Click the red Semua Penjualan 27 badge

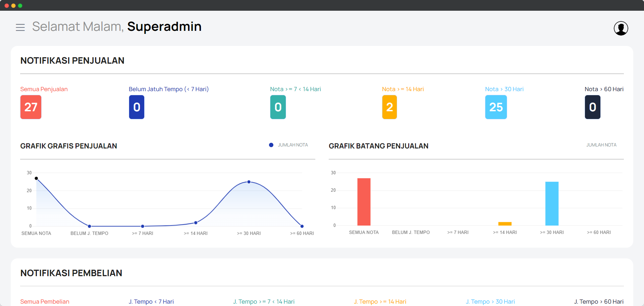[31, 107]
